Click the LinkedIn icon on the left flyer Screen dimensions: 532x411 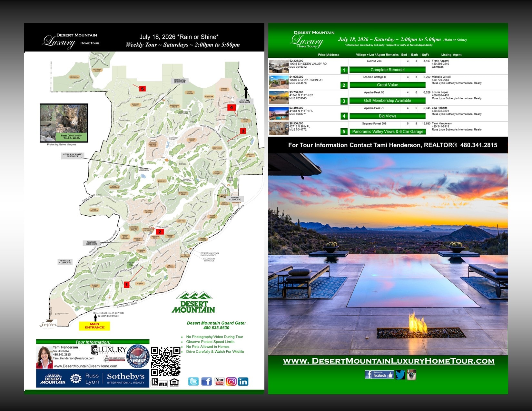tap(243, 382)
